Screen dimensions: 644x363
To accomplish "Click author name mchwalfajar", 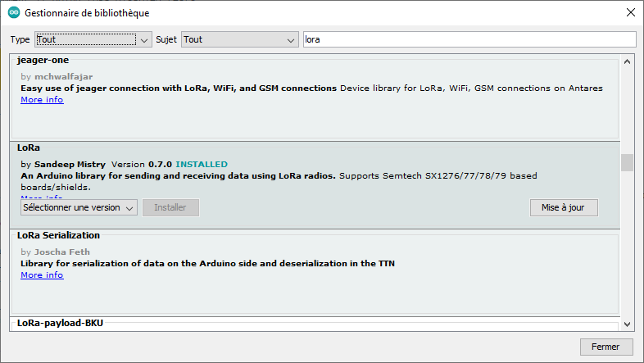I will click(x=63, y=77).
